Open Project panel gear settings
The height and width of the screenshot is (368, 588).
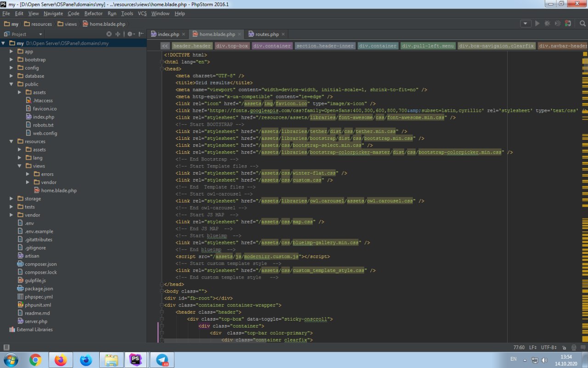130,34
